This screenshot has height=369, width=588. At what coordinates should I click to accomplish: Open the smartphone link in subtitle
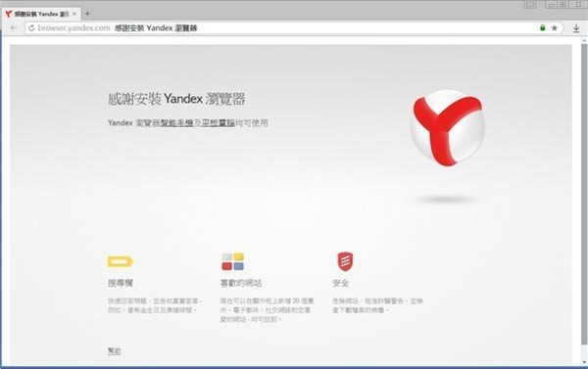pyautogui.click(x=176, y=123)
